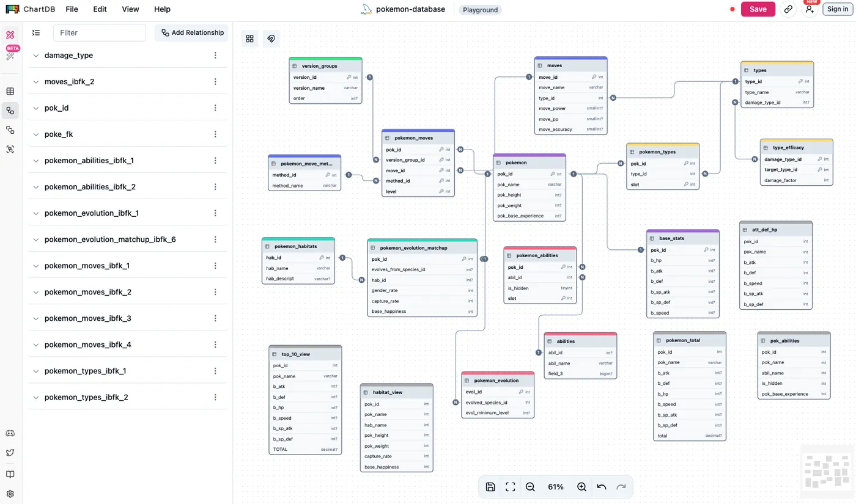This screenshot has height=504, width=856.
Task: Select the base_stats table header
Action: pyautogui.click(x=683, y=238)
